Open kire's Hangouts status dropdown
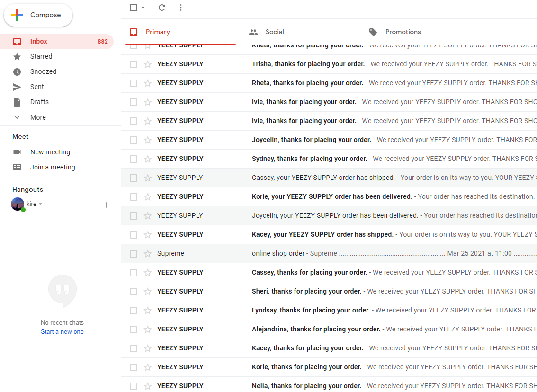The image size is (537, 392). tap(40, 204)
